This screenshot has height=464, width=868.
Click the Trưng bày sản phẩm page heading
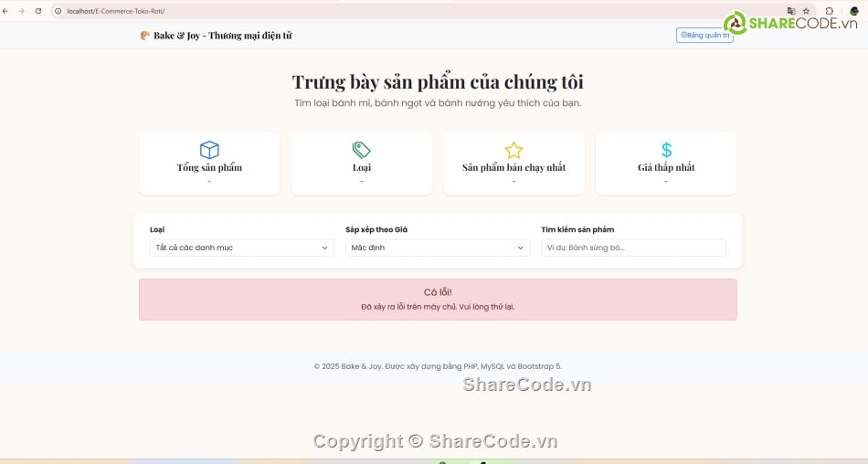point(438,82)
